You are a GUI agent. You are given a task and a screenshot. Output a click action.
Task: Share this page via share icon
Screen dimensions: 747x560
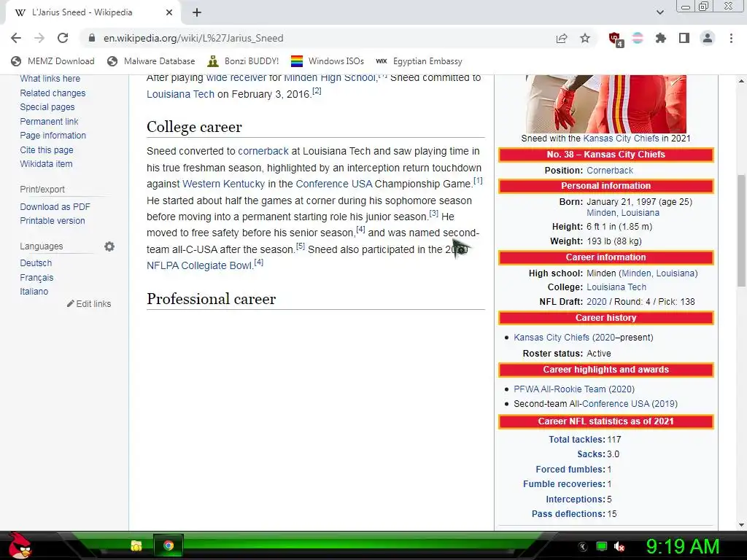point(562,38)
